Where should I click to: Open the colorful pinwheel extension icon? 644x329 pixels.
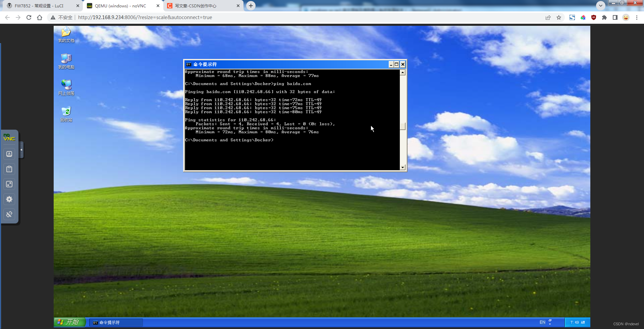[583, 17]
